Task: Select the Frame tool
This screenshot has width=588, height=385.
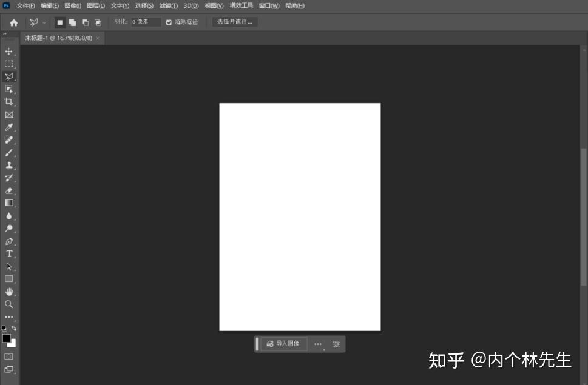Action: point(9,115)
